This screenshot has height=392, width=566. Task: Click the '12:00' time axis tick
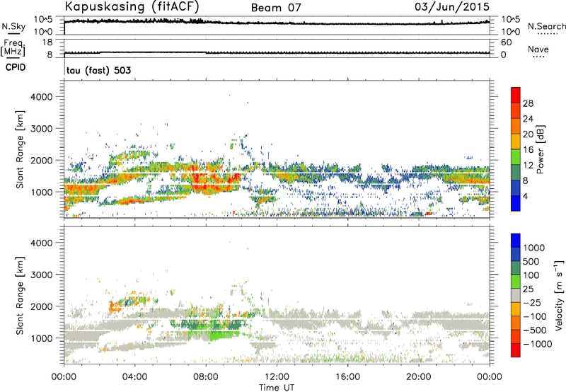coord(277,377)
